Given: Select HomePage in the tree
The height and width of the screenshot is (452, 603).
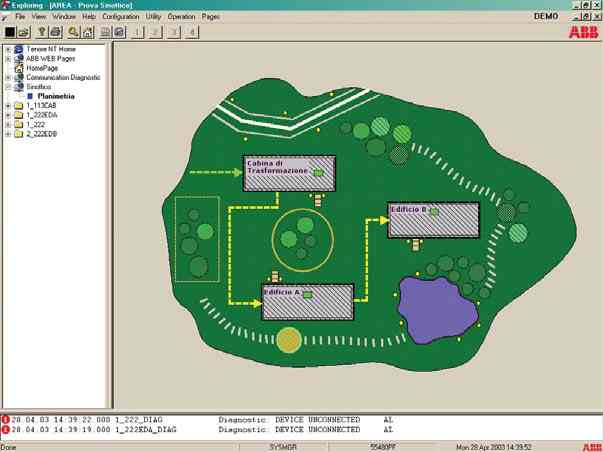Looking at the screenshot, I should point(42,68).
